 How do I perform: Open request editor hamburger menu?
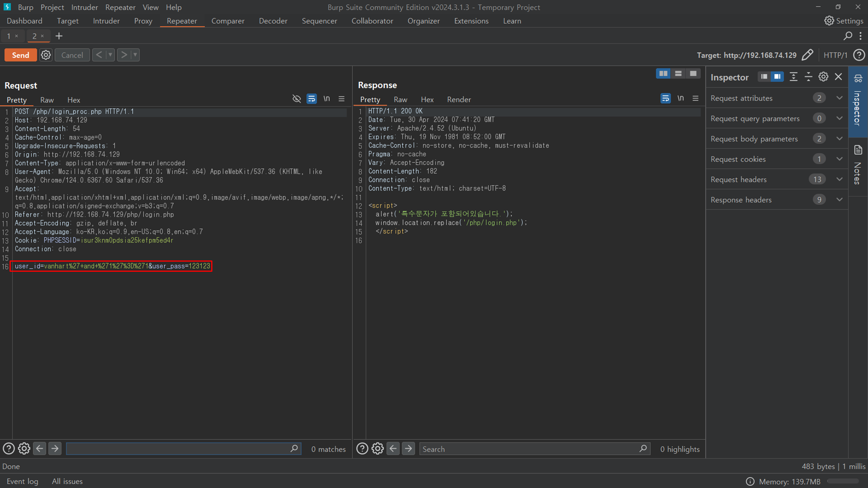(341, 99)
